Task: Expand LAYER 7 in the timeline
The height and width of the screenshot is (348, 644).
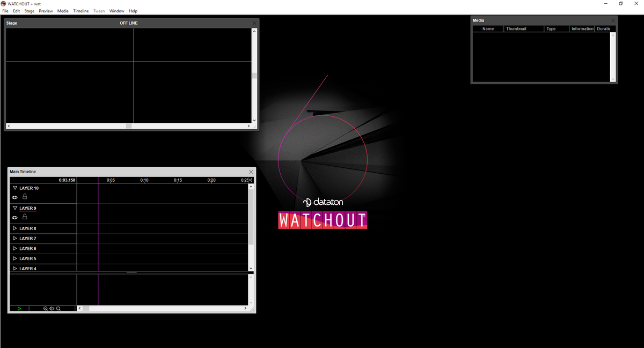Action: point(15,238)
